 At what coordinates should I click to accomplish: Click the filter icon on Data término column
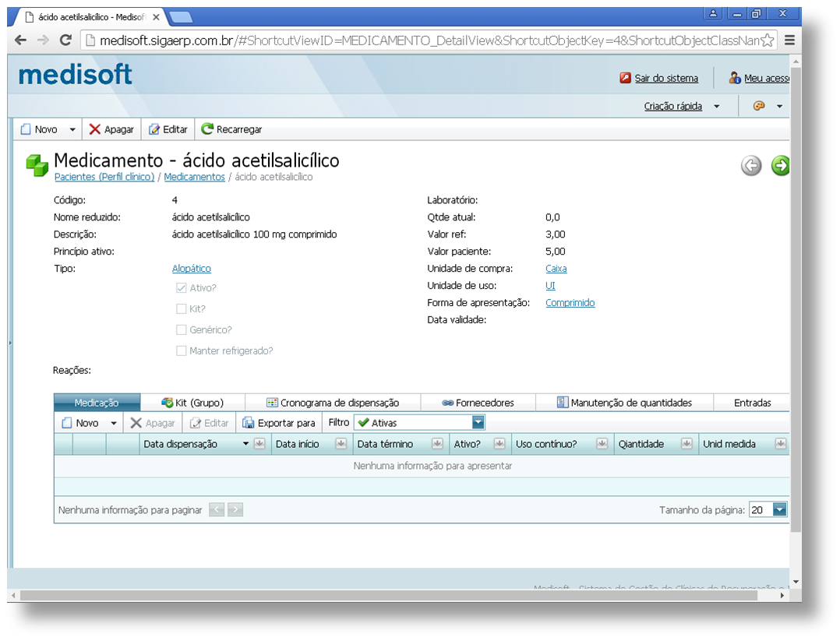click(437, 443)
